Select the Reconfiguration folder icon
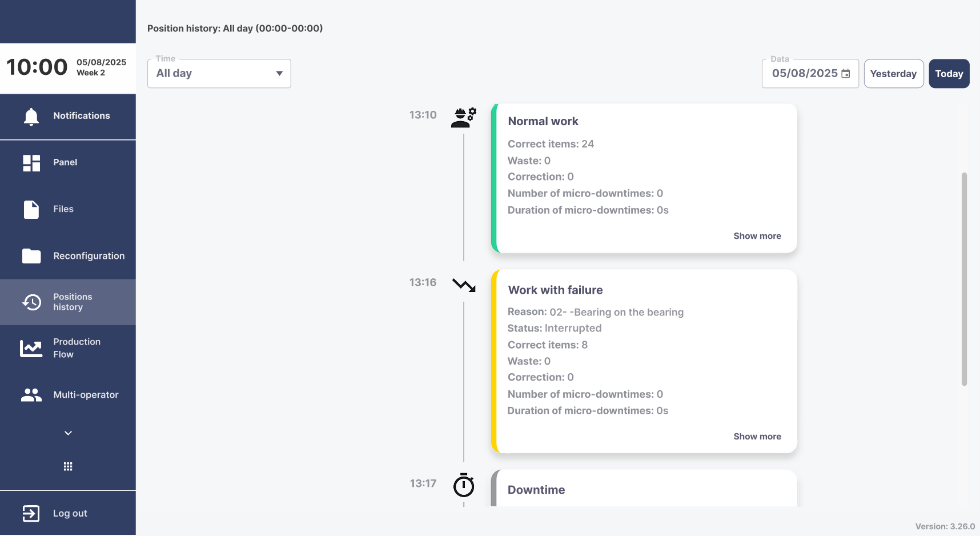The width and height of the screenshot is (980, 536). [31, 256]
